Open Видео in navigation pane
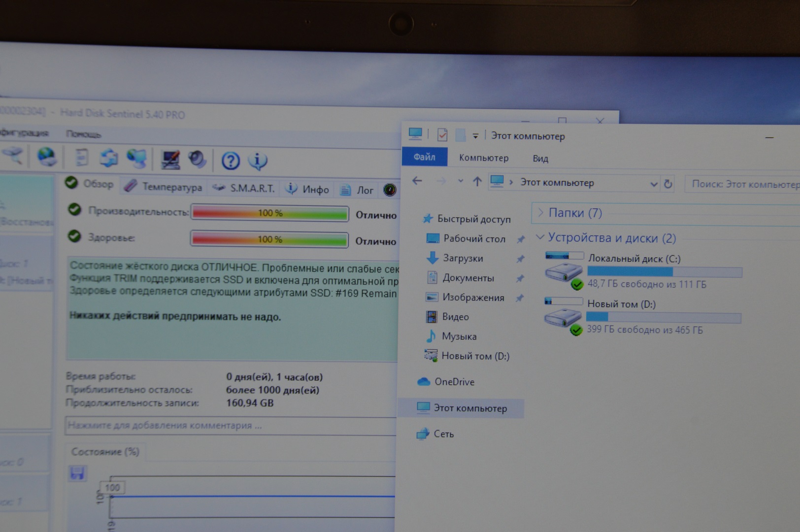The image size is (800, 532). coord(447,317)
